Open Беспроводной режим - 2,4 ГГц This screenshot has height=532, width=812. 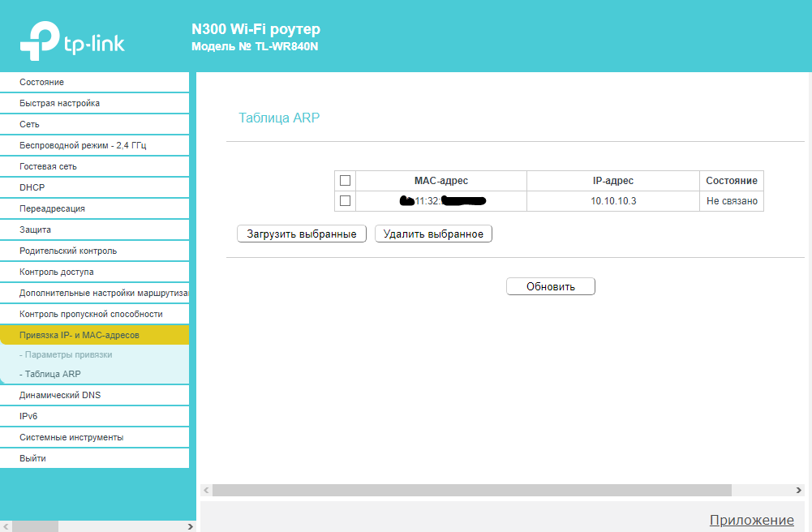(94, 145)
